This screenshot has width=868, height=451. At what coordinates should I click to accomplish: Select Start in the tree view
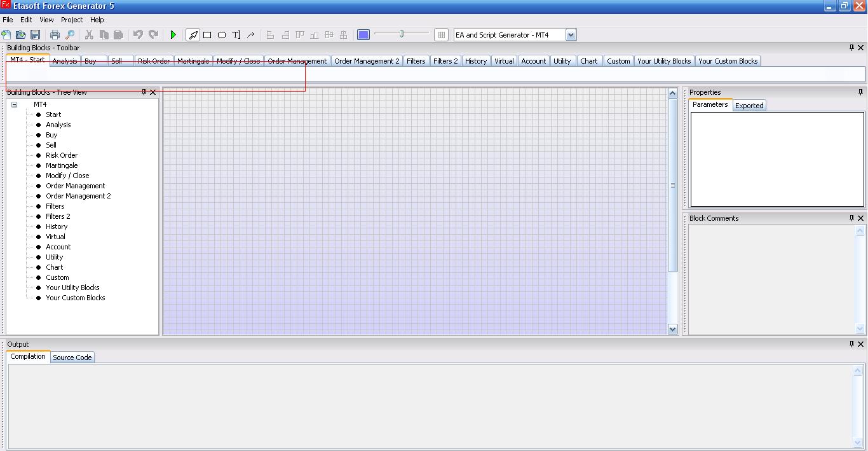tap(53, 114)
